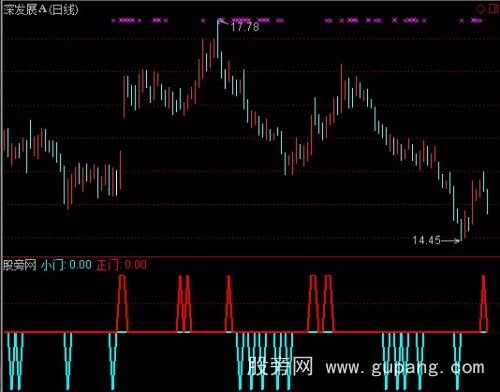Select the 股旁网 indicator name label

click(x=19, y=265)
